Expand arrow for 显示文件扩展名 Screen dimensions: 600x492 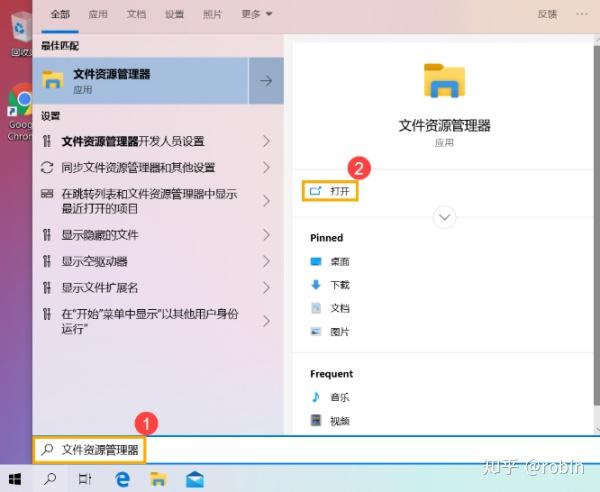coord(267,288)
